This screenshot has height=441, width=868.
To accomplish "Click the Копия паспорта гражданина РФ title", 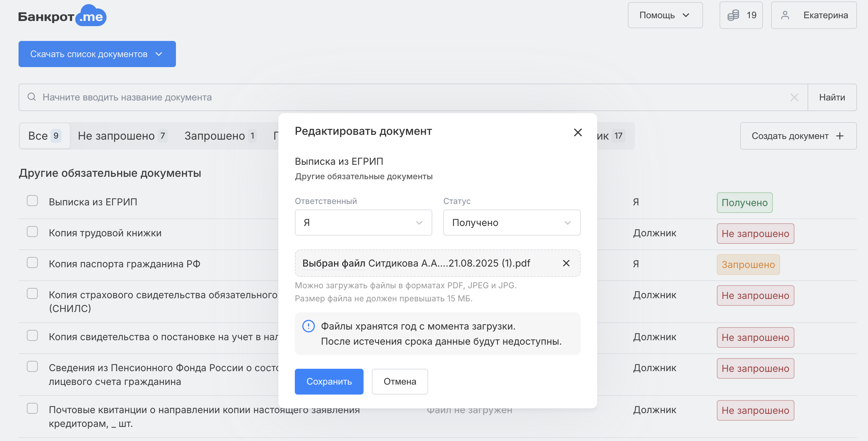I will pos(124,264).
